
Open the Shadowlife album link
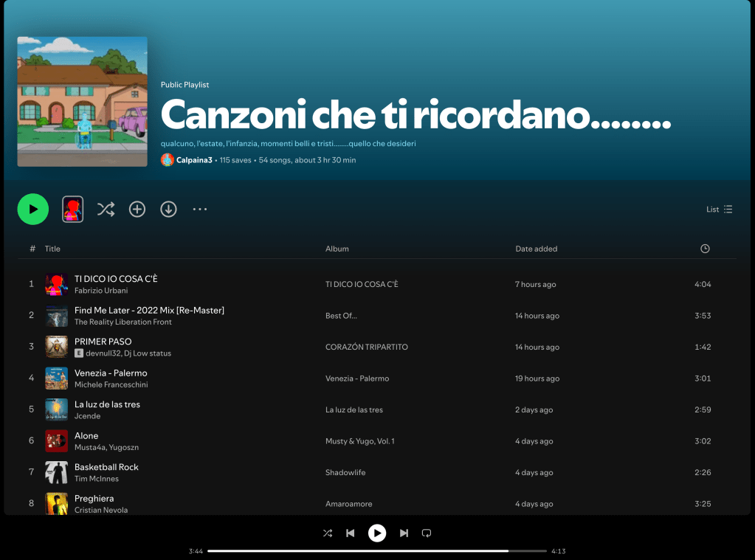click(x=345, y=472)
